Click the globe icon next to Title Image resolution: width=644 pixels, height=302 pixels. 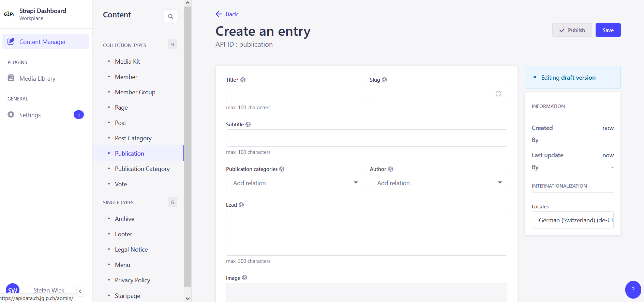click(x=243, y=80)
